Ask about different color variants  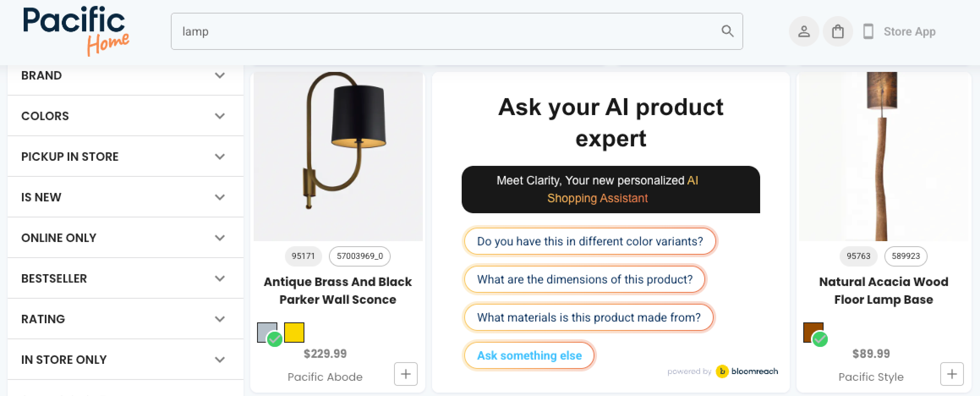pos(590,241)
